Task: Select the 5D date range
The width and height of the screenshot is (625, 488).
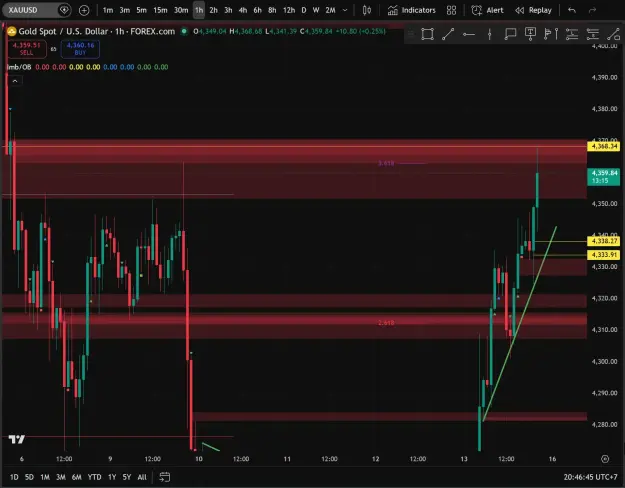Action: point(29,477)
